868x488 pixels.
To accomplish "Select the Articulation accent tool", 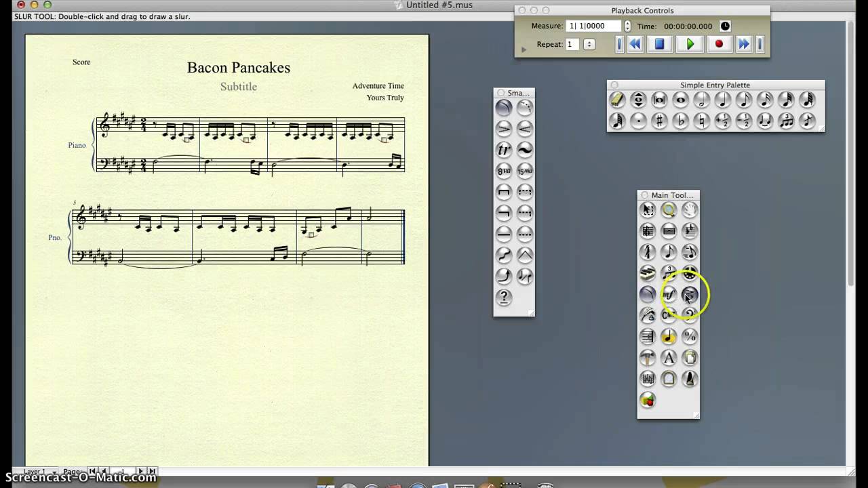I will coord(690,294).
